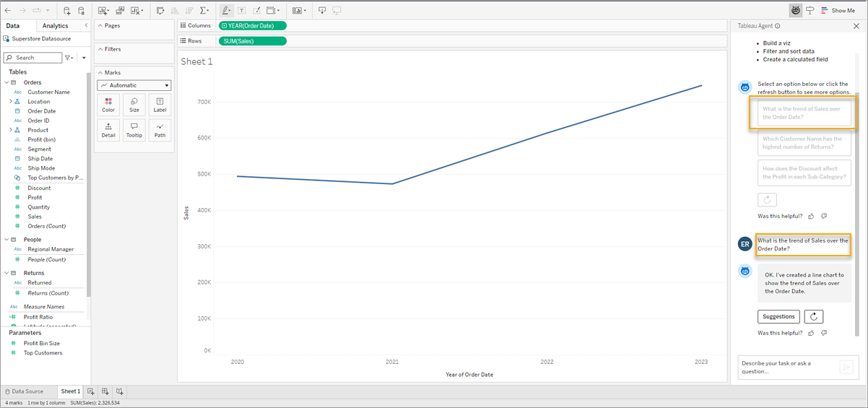The width and height of the screenshot is (868, 408).
Task: Click the Pause Auto Updates icon
Action: pos(82,11)
